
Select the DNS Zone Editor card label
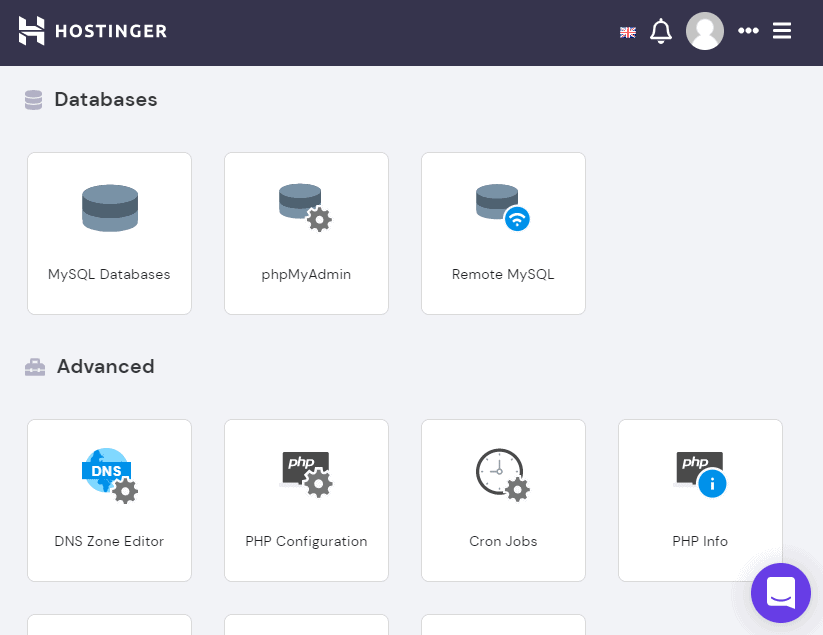[109, 541]
